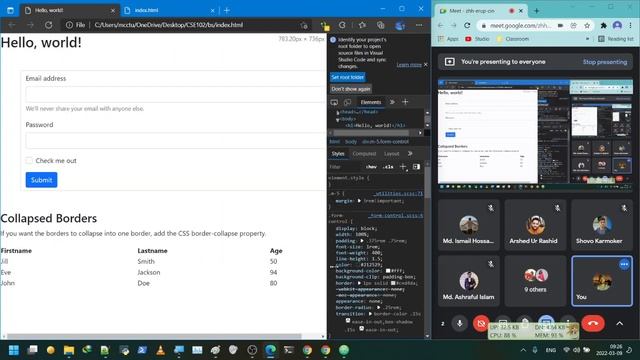
Task: Click Stop presenting in Meet
Action: [x=604, y=62]
